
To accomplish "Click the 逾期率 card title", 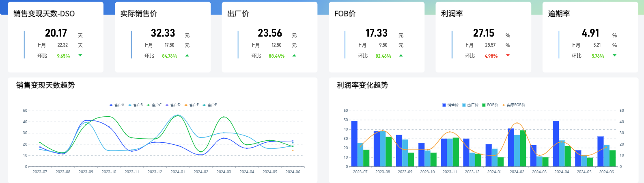I will click(559, 14).
